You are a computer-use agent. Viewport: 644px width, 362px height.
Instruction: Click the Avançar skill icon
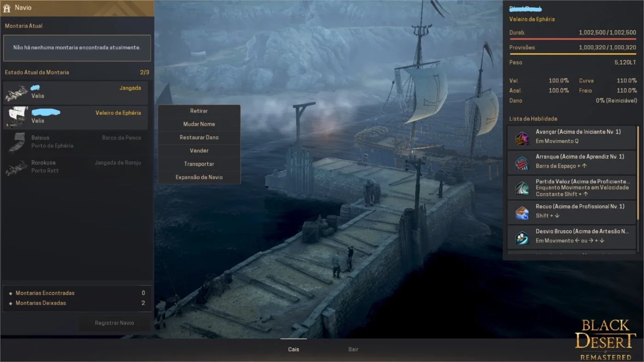pos(522,138)
